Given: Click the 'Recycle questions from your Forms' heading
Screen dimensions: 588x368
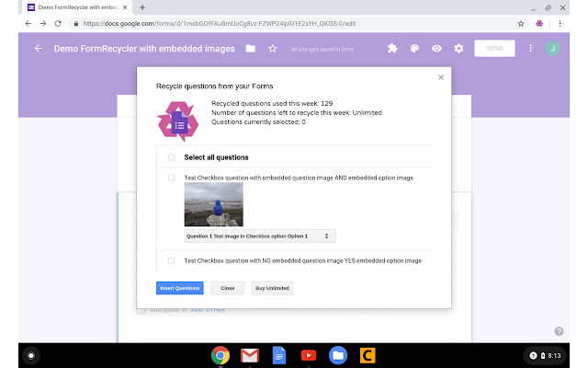Looking at the screenshot, I should click(x=214, y=86).
